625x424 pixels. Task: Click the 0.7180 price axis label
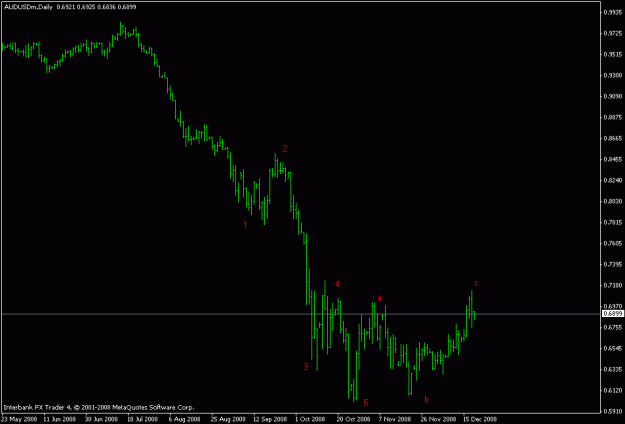click(613, 285)
